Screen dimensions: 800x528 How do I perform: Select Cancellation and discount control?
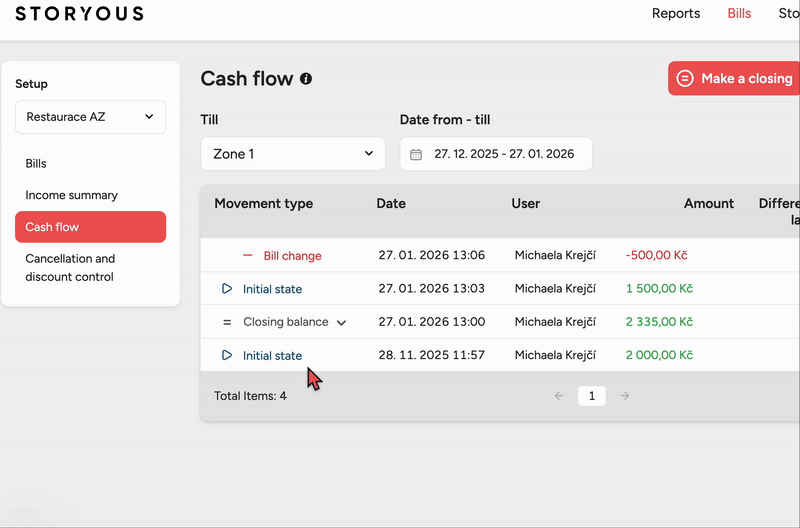[x=70, y=267]
